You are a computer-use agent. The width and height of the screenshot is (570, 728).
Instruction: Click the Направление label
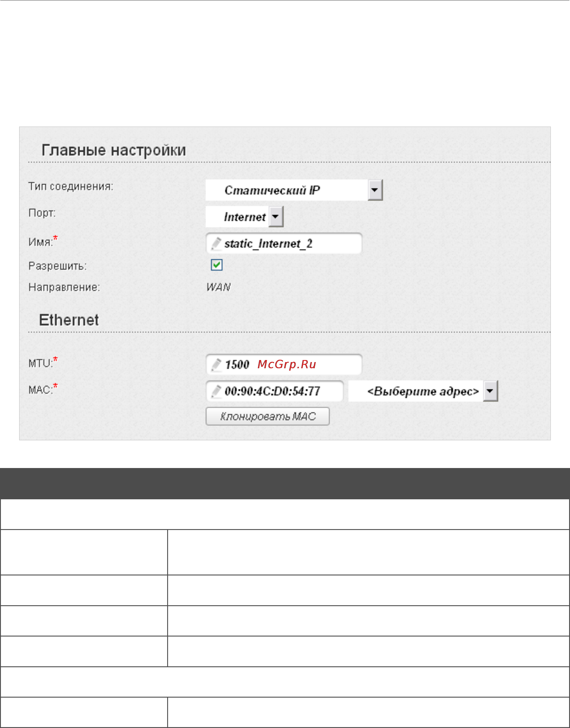tap(64, 287)
